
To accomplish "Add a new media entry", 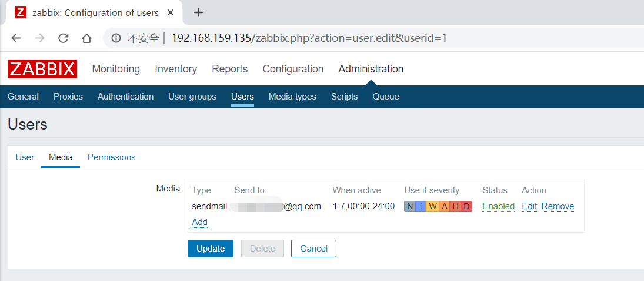I will (x=199, y=222).
